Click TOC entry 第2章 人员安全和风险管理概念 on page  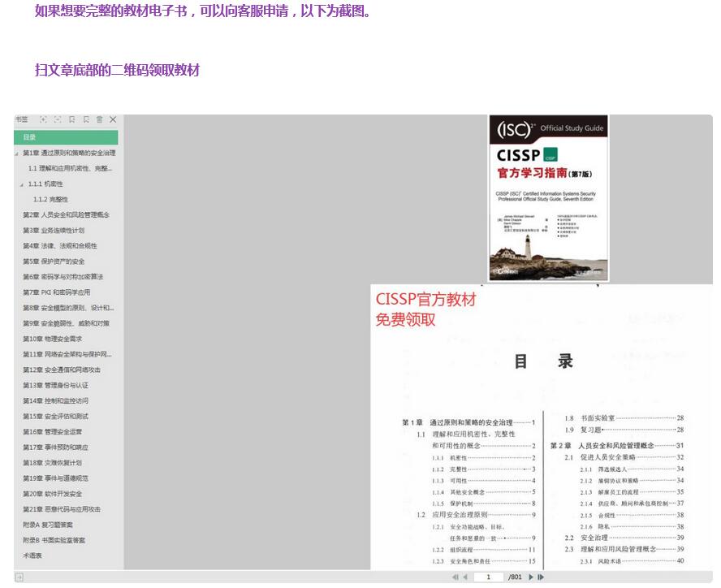(617, 445)
